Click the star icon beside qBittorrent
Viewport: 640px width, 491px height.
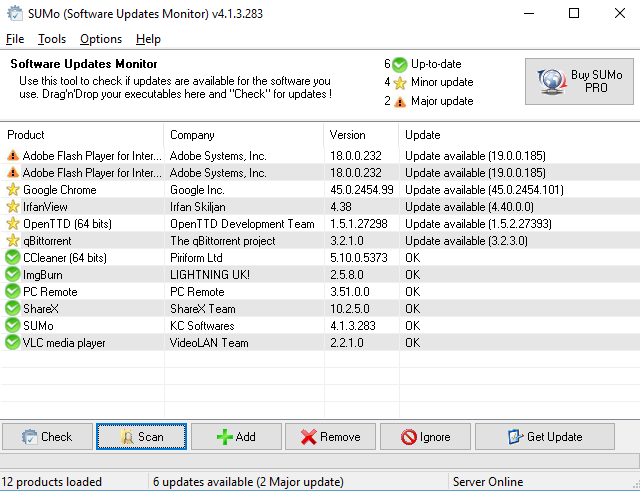point(13,240)
